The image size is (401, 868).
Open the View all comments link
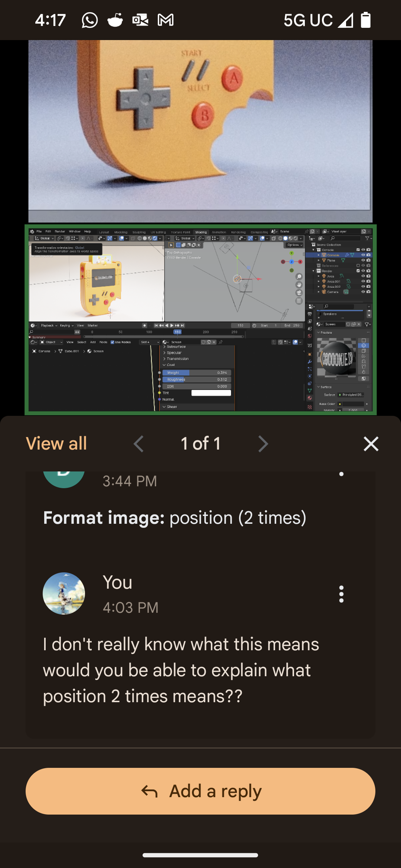[56, 443]
